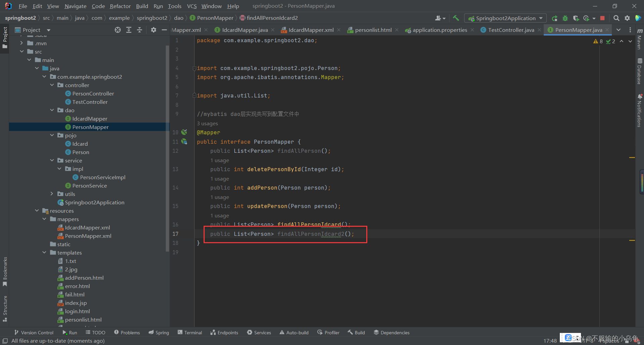Expand the utils folder
The height and width of the screenshot is (345, 644).
[x=52, y=194]
